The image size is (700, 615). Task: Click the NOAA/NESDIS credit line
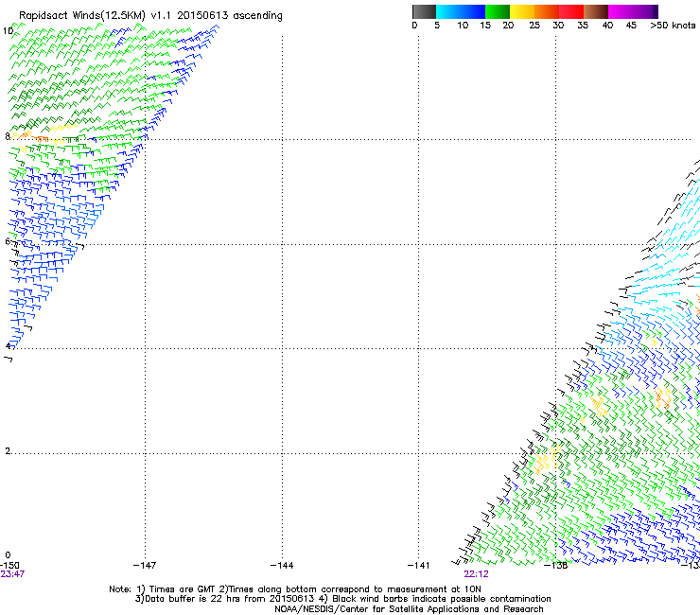(x=409, y=609)
